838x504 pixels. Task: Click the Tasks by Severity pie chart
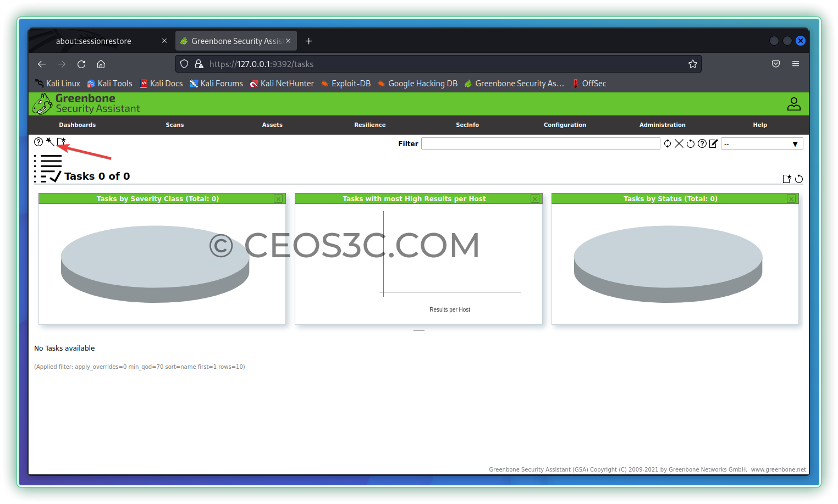tap(155, 264)
